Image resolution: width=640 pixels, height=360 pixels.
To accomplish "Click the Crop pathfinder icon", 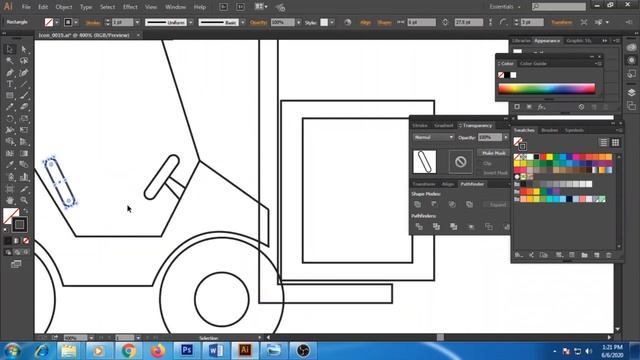I will coord(471,227).
